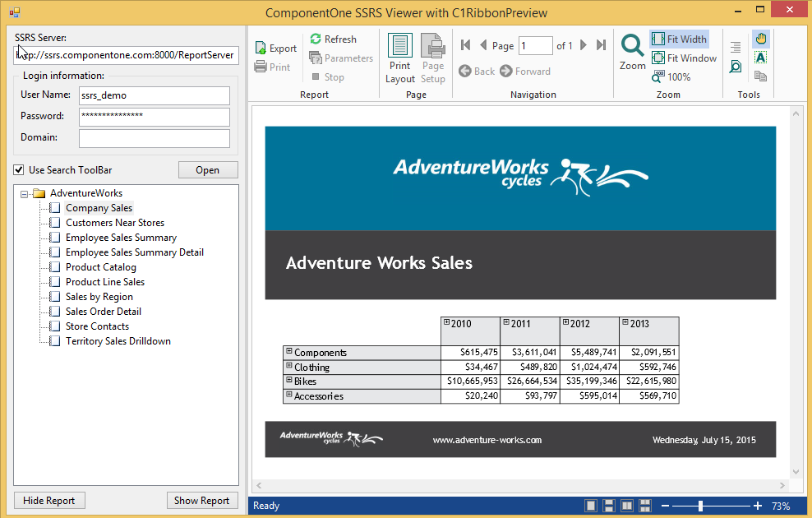Image resolution: width=812 pixels, height=518 pixels.
Task: Click the report's vertical scrollbar down arrow
Action: click(796, 472)
